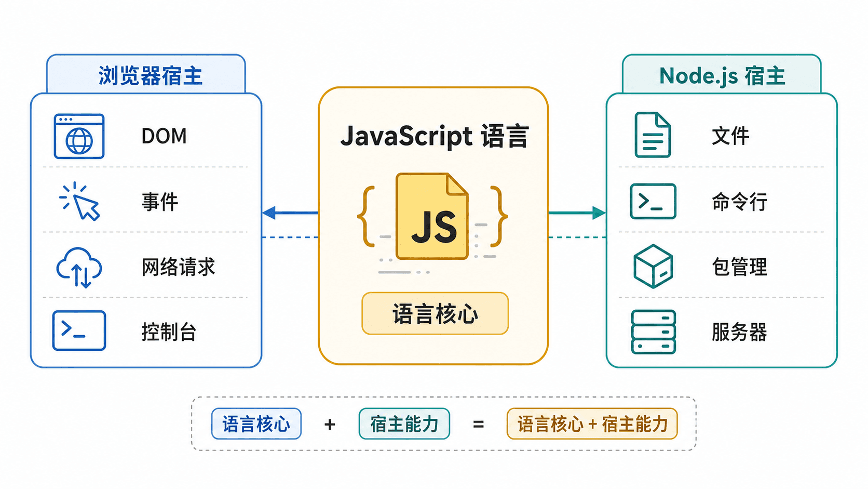
Task: Click the orange 语言核心 + 宿主能力 pill
Action: (592, 424)
